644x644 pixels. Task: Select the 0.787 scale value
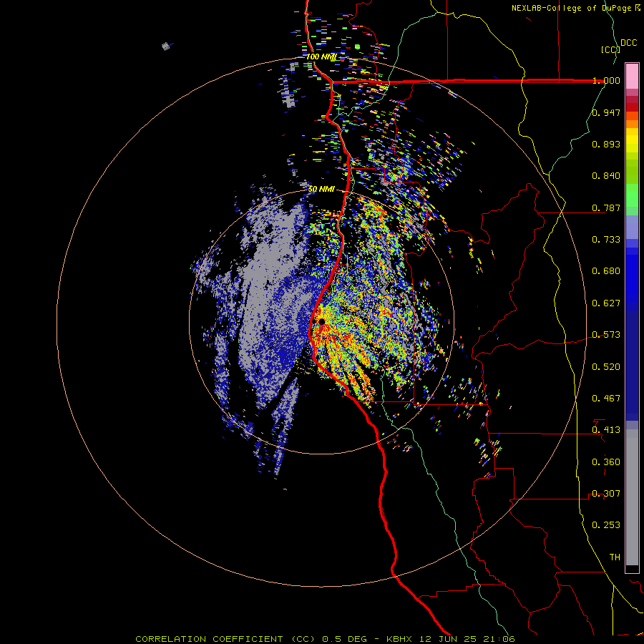pos(606,208)
